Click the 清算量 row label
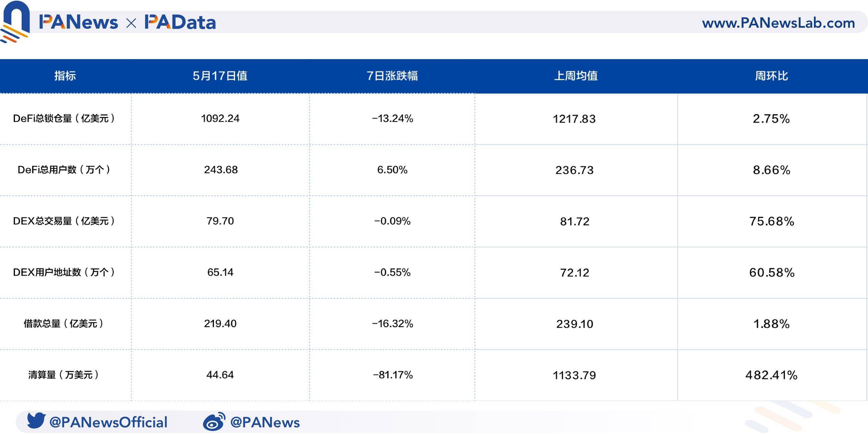The width and height of the screenshot is (868, 434). tap(64, 375)
